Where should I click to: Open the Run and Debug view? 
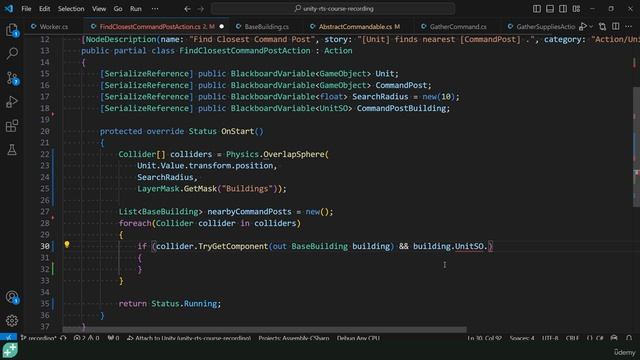12,102
